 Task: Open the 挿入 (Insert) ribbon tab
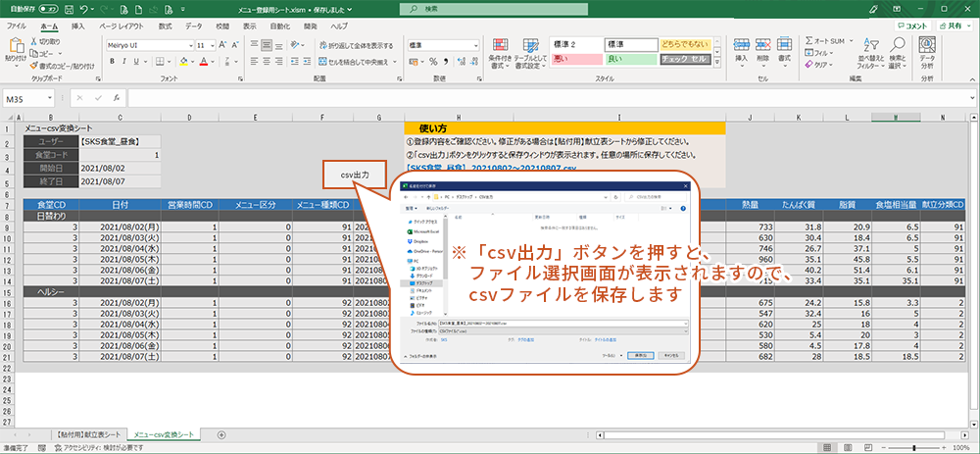click(78, 25)
